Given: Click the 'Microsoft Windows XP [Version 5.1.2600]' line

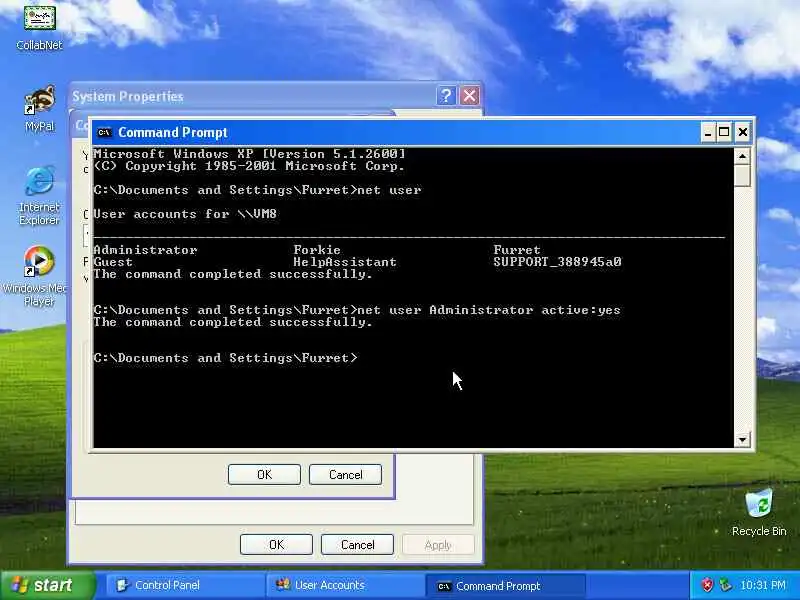Looking at the screenshot, I should [249, 154].
